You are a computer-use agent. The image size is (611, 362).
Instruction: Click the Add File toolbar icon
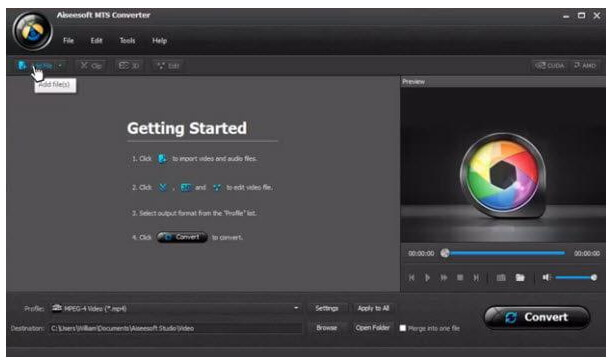[x=23, y=65]
